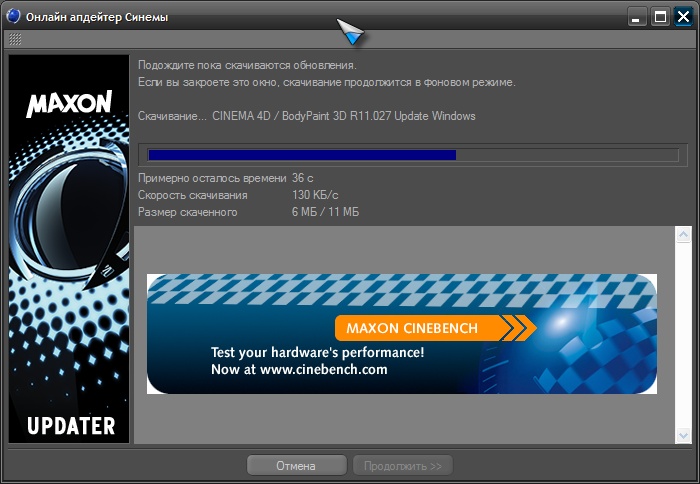The height and width of the screenshot is (484, 700).
Task: Click the dotted grip handle below the title
Action: pos(15,40)
